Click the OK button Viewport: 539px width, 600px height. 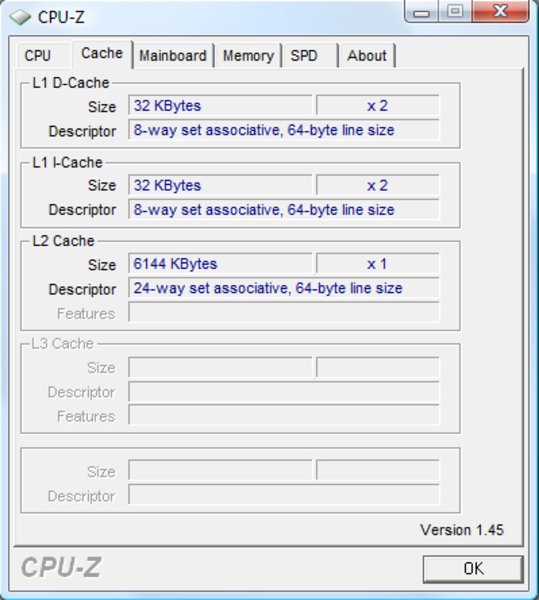tap(473, 569)
